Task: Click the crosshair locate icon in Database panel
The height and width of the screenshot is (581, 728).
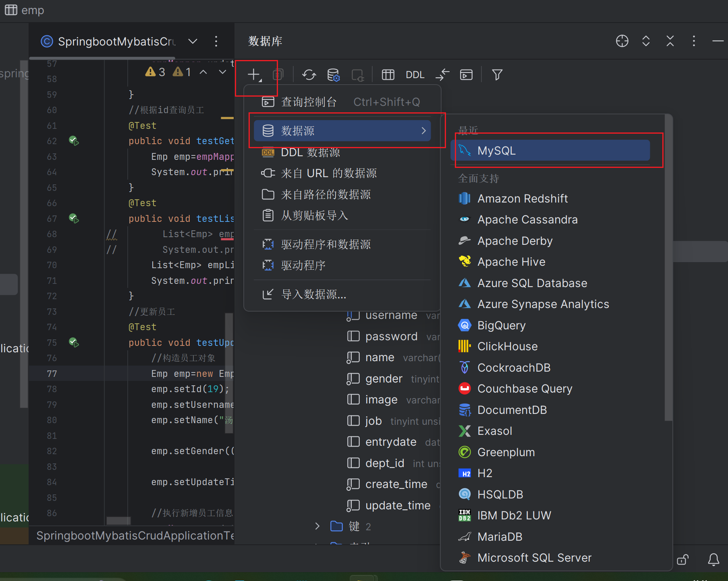Action: [622, 41]
